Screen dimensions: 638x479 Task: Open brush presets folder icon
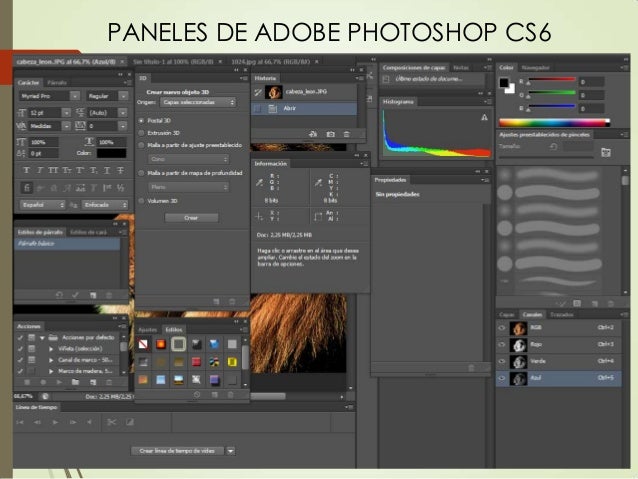[x=606, y=153]
